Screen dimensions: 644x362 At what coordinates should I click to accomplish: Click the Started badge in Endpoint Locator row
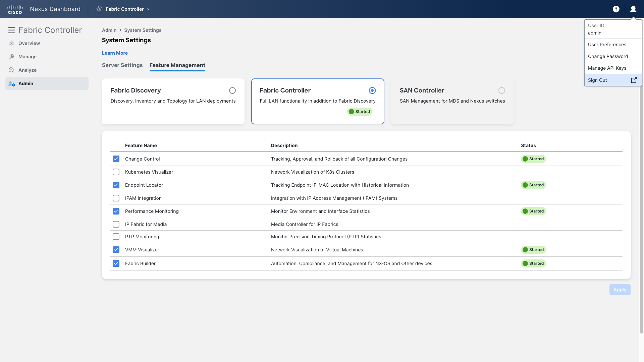click(x=533, y=185)
